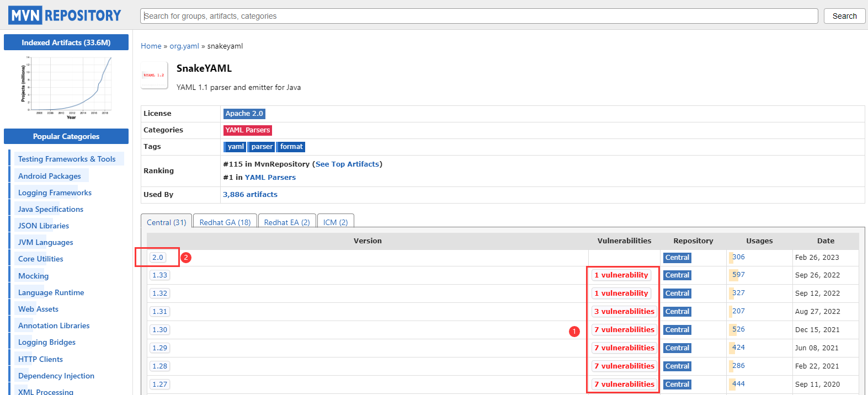View the 1 vulnerability badge for version 1.32
The image size is (868, 395).
tap(621, 293)
